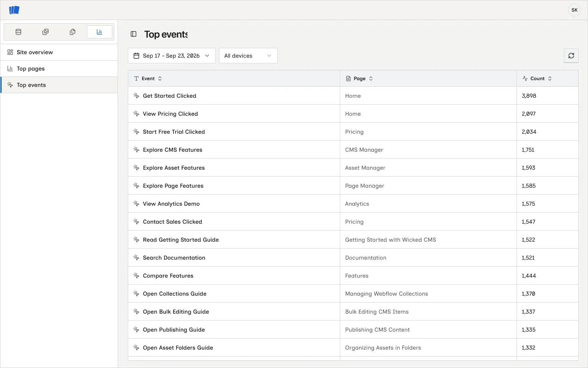Click the activity icon in Count header
This screenshot has height=368, width=588.
click(525, 79)
